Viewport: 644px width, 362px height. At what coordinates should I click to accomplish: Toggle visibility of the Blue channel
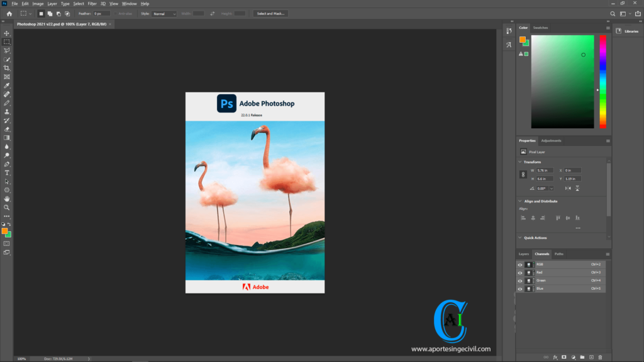pyautogui.click(x=520, y=288)
